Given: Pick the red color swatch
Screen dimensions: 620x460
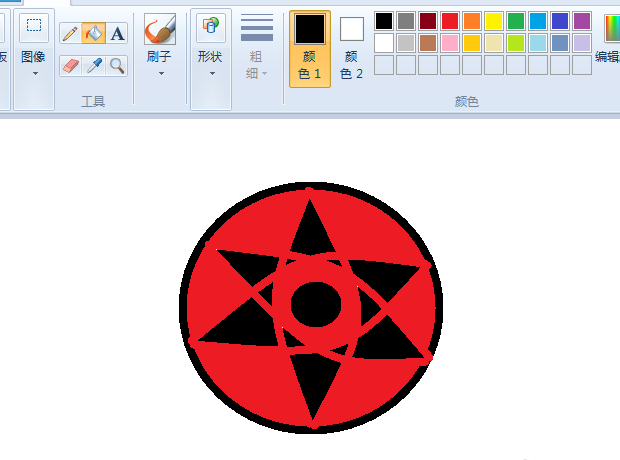Looking at the screenshot, I should click(450, 21).
